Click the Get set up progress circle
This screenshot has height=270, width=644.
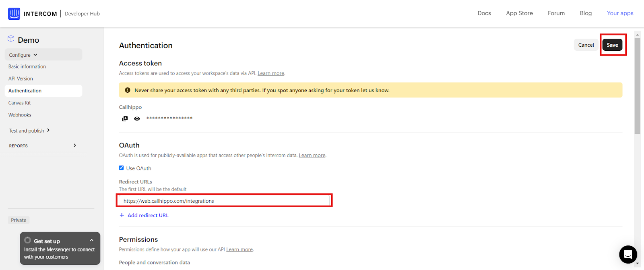pos(28,240)
